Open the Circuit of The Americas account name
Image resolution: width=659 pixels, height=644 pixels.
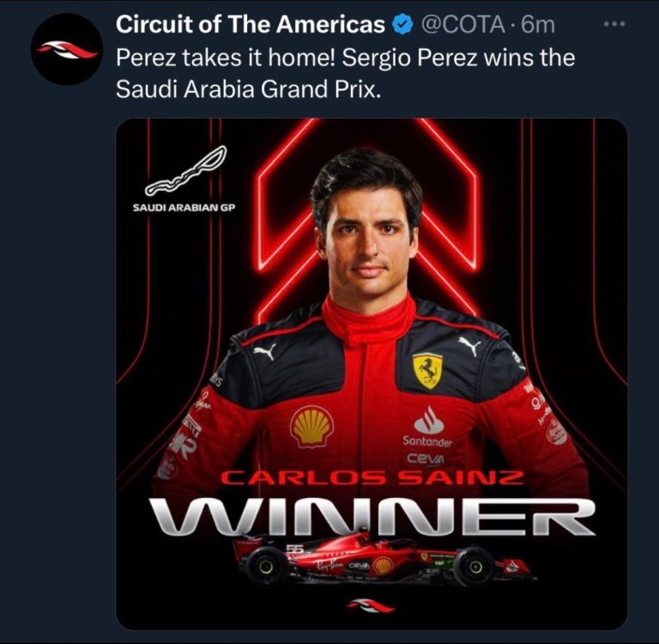coord(251,26)
